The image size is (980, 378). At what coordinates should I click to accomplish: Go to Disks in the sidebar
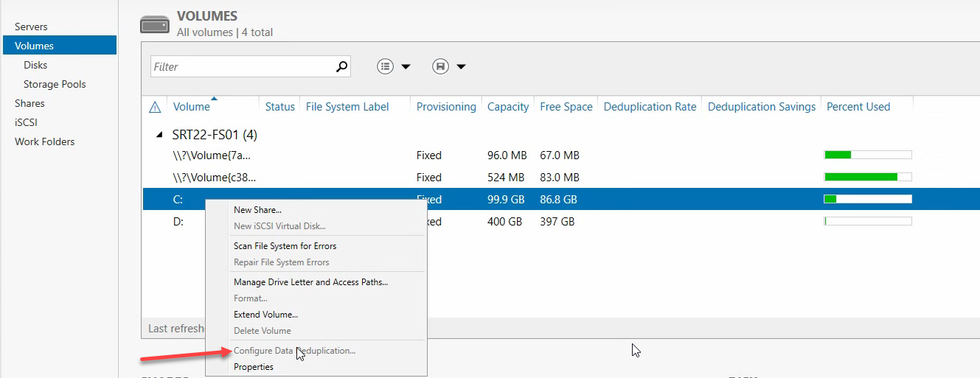click(35, 65)
